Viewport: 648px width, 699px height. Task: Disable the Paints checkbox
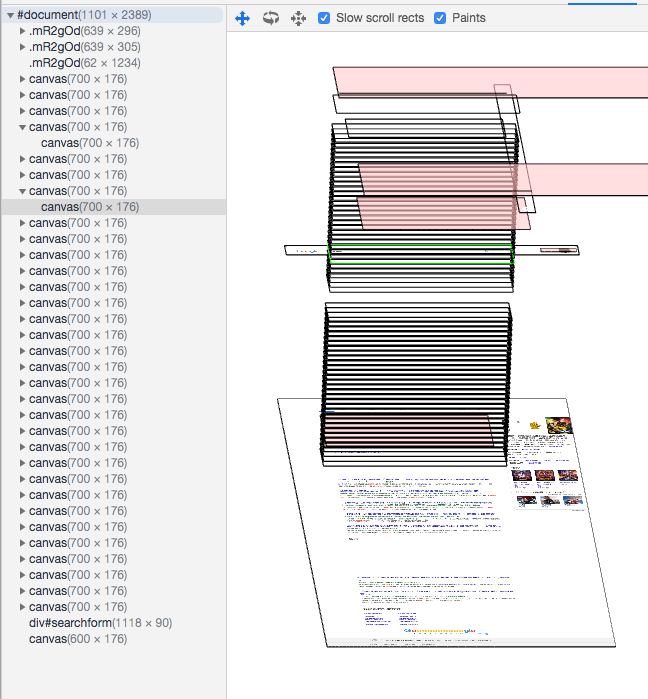coord(440,18)
